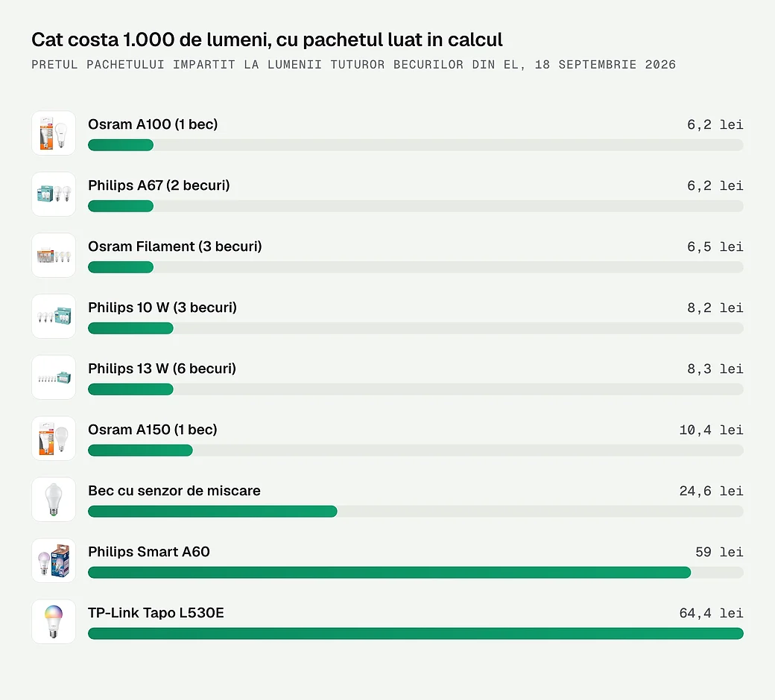775x700 pixels.
Task: Select the value '64,4 lei'
Action: tap(711, 614)
